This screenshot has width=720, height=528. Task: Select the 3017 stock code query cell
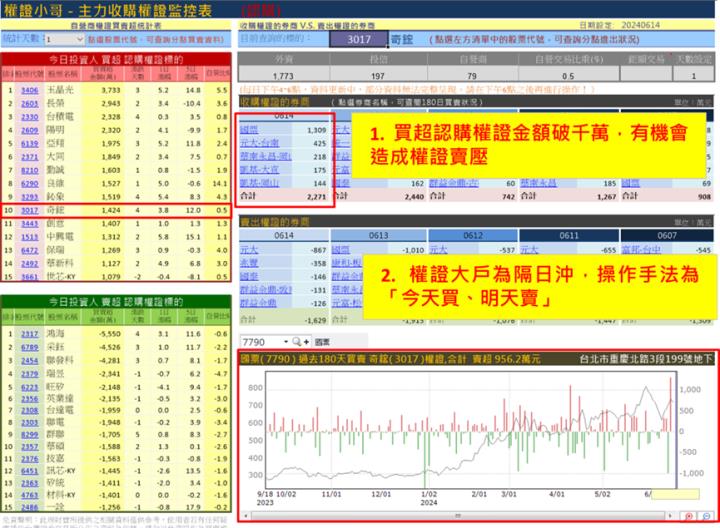coord(359,39)
